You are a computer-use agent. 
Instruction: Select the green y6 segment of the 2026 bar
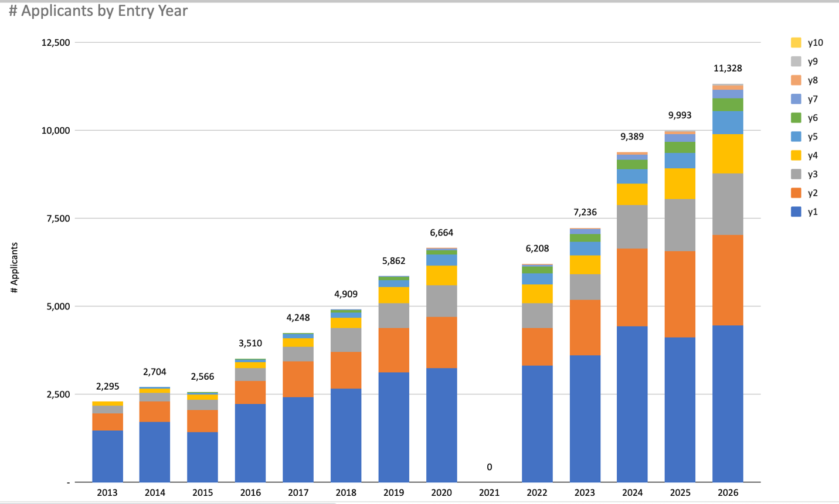point(728,105)
